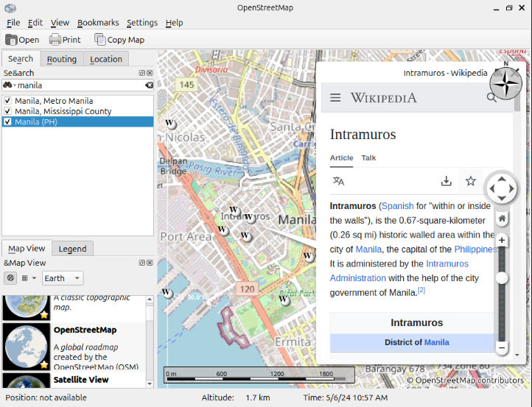Select the Manila (PH) search result
532x407 pixels.
78,122
